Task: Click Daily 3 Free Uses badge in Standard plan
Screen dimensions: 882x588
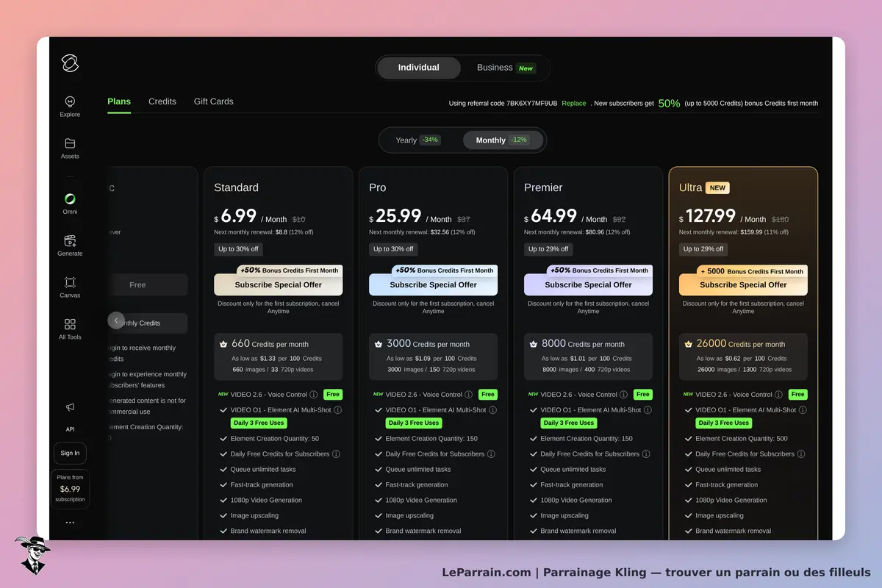Action: (259, 423)
